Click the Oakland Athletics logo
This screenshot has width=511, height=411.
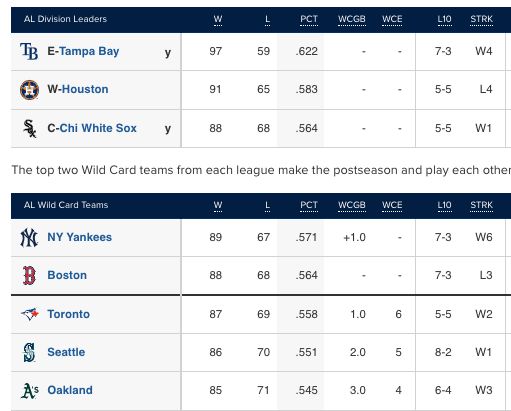point(30,391)
